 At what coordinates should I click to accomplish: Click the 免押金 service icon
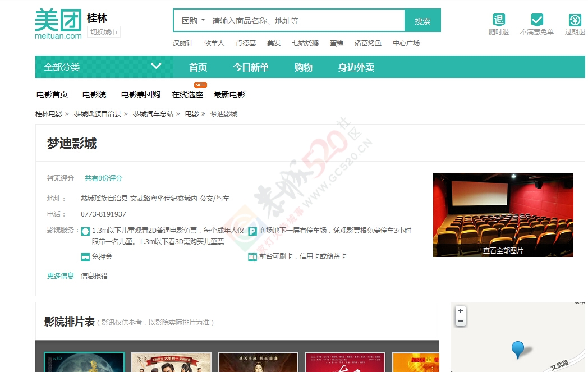(85, 257)
